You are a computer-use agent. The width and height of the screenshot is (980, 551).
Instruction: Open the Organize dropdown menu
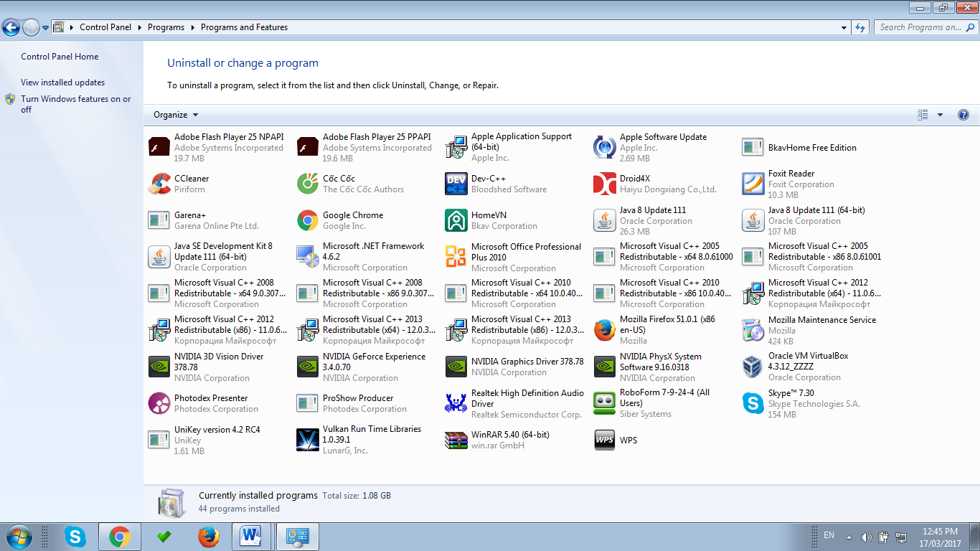pos(176,115)
